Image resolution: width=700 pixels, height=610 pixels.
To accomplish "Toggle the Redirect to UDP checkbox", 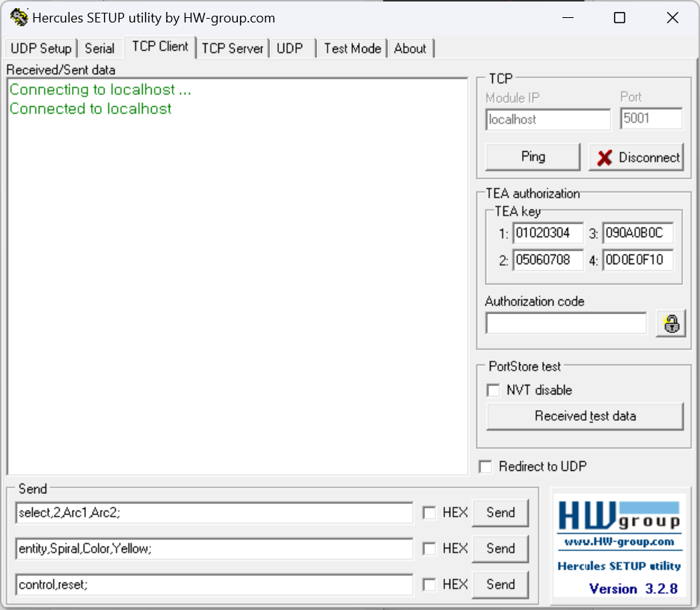I will click(485, 466).
